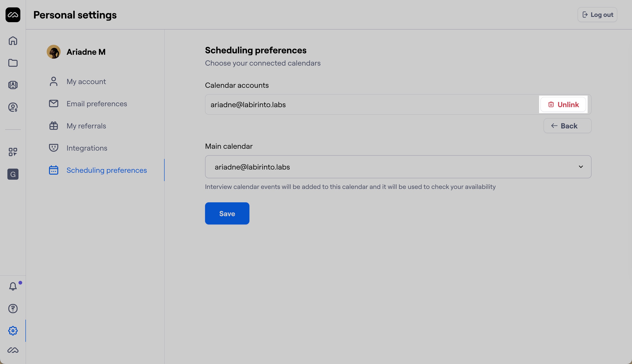Click the Main calendar dropdown chevron arrow
Screen dimensions: 632x364
coord(581,167)
